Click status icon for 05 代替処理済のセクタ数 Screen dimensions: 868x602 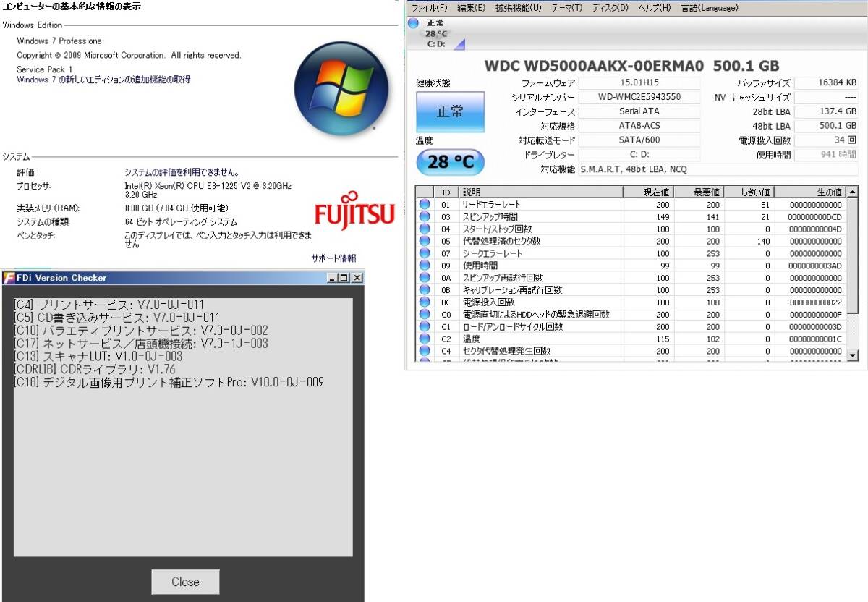(425, 242)
